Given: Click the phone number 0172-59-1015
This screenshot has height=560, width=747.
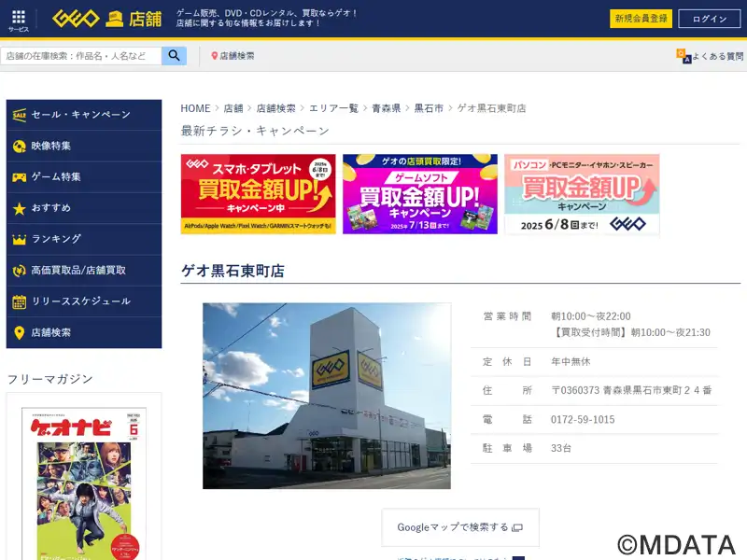Looking at the screenshot, I should [583, 419].
